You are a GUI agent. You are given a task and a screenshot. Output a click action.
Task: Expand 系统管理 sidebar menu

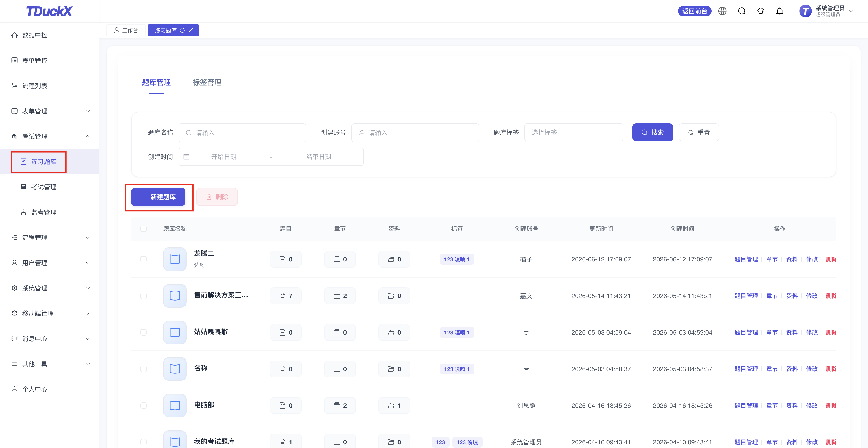[x=50, y=288]
